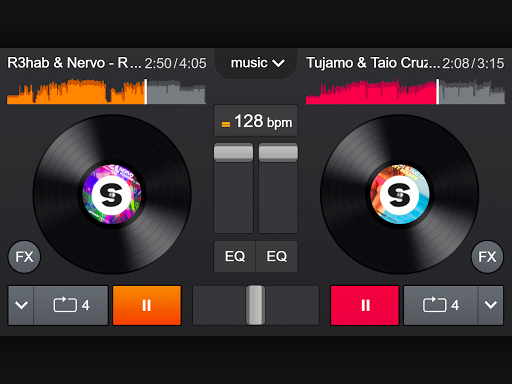The height and width of the screenshot is (384, 512).
Task: Open the music dropdown menu
Action: [256, 63]
